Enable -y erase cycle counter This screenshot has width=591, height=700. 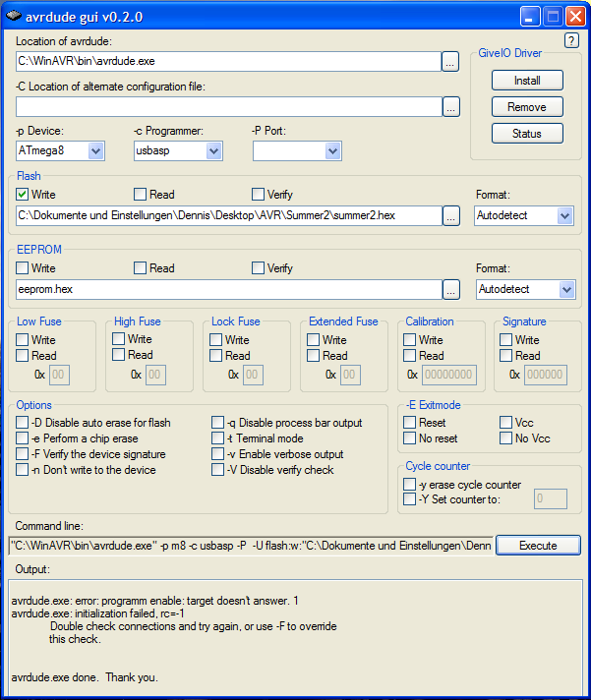coord(409,485)
